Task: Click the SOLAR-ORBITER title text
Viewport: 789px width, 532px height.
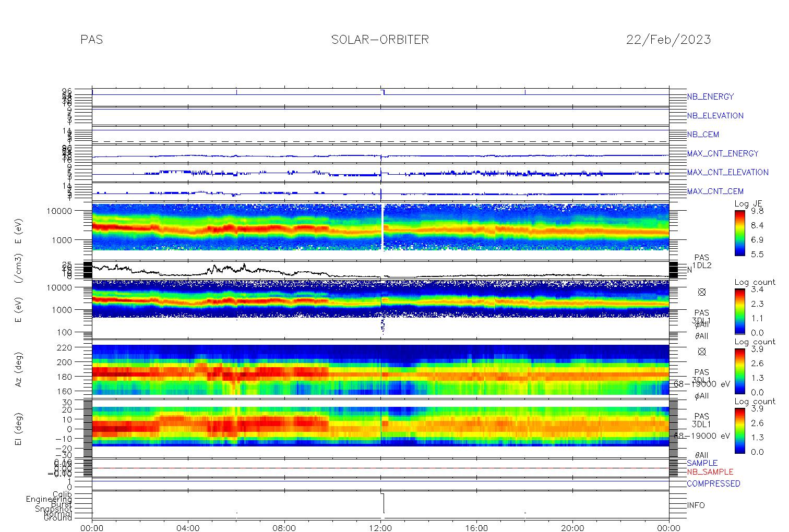Action: tap(380, 40)
